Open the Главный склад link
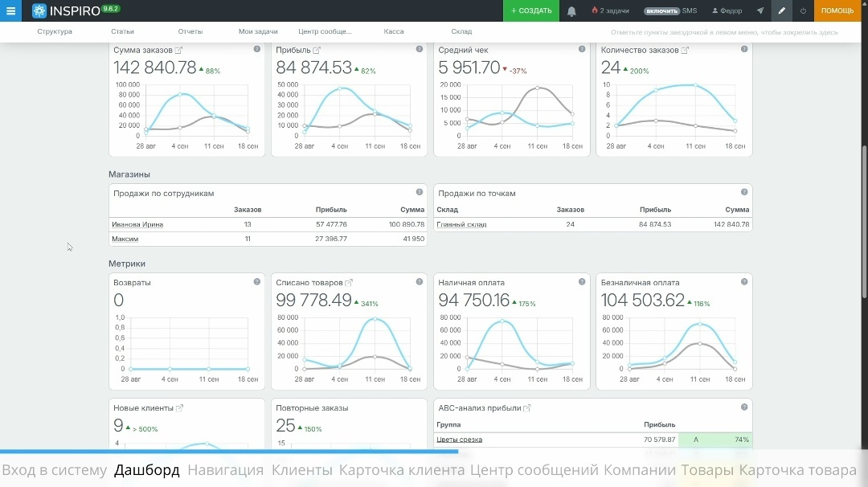 [x=461, y=225]
